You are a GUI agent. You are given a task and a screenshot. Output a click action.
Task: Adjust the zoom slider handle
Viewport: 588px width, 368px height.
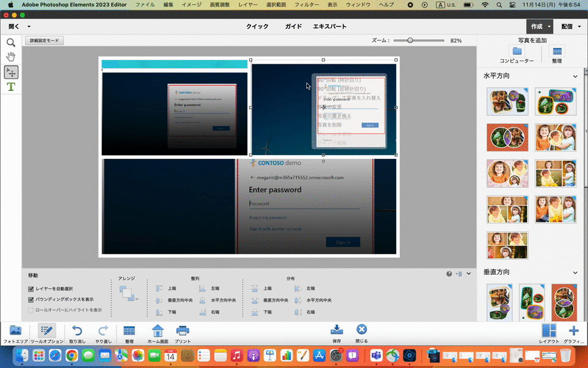click(x=410, y=40)
